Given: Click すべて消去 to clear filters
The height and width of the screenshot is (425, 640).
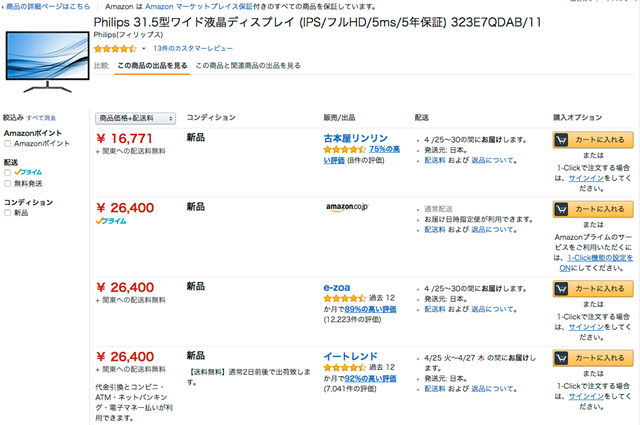Looking at the screenshot, I should coord(41,118).
